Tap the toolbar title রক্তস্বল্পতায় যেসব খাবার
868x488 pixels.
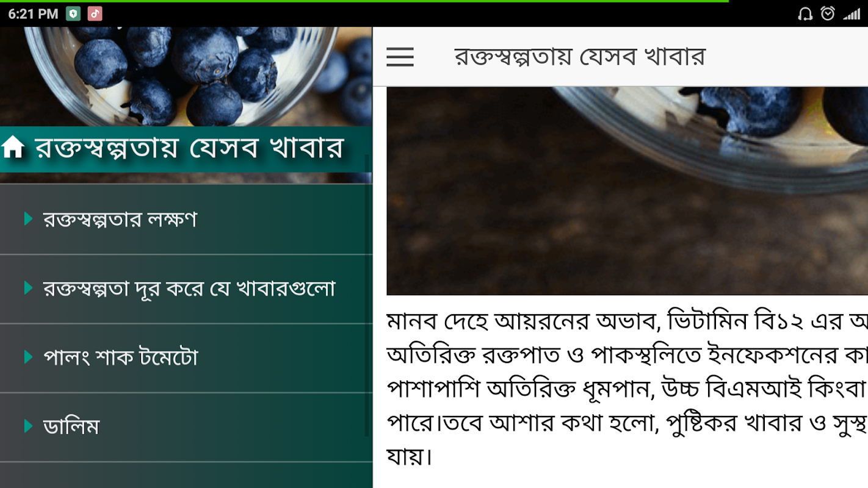click(579, 57)
